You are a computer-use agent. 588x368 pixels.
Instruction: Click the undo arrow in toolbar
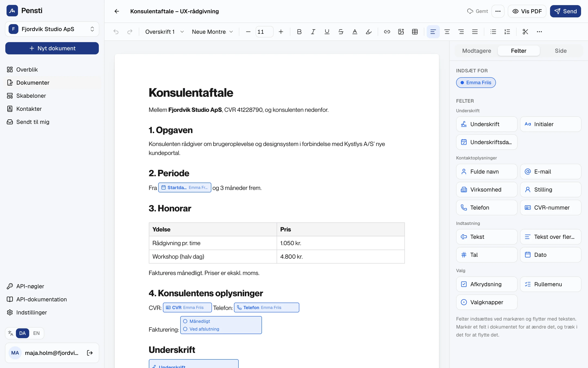(116, 32)
